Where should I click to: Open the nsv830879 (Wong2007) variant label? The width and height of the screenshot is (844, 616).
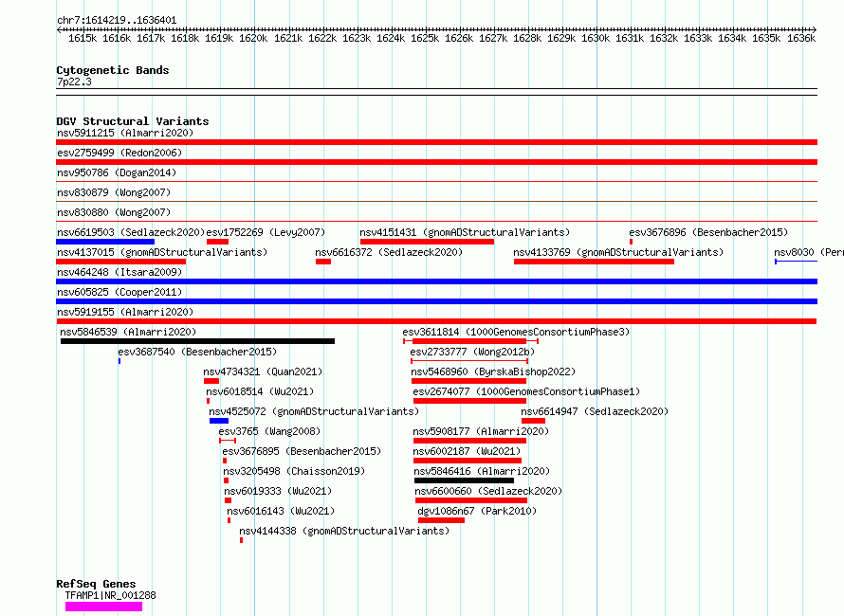[114, 192]
